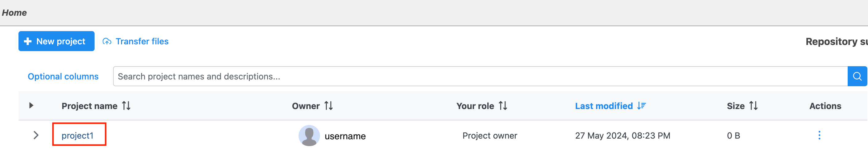Click the username owner name
The width and height of the screenshot is (868, 150).
tap(345, 136)
